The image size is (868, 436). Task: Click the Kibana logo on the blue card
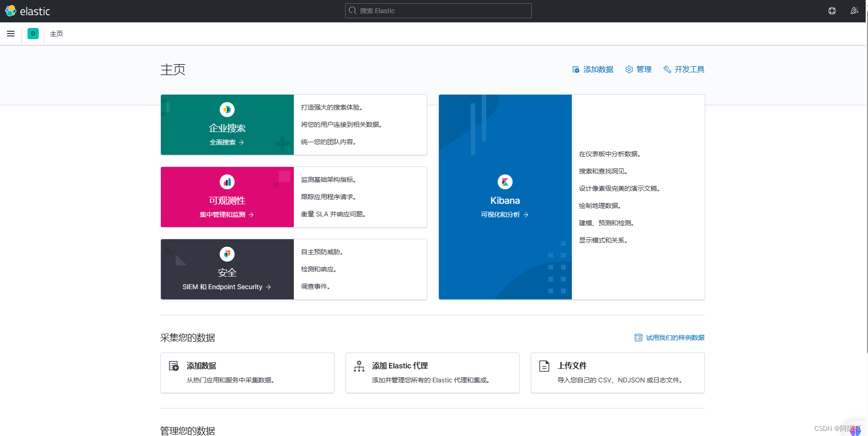(x=505, y=182)
